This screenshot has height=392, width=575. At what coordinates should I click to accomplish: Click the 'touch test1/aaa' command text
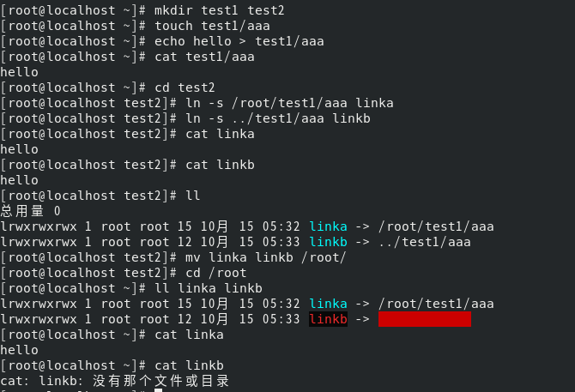click(x=211, y=26)
